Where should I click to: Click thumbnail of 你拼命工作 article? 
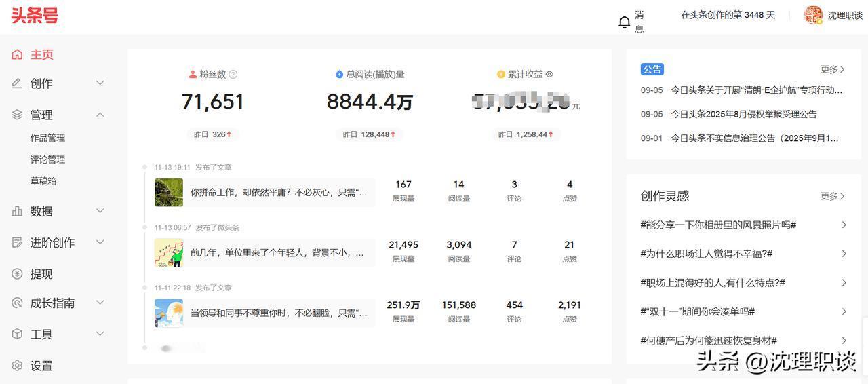(169, 192)
